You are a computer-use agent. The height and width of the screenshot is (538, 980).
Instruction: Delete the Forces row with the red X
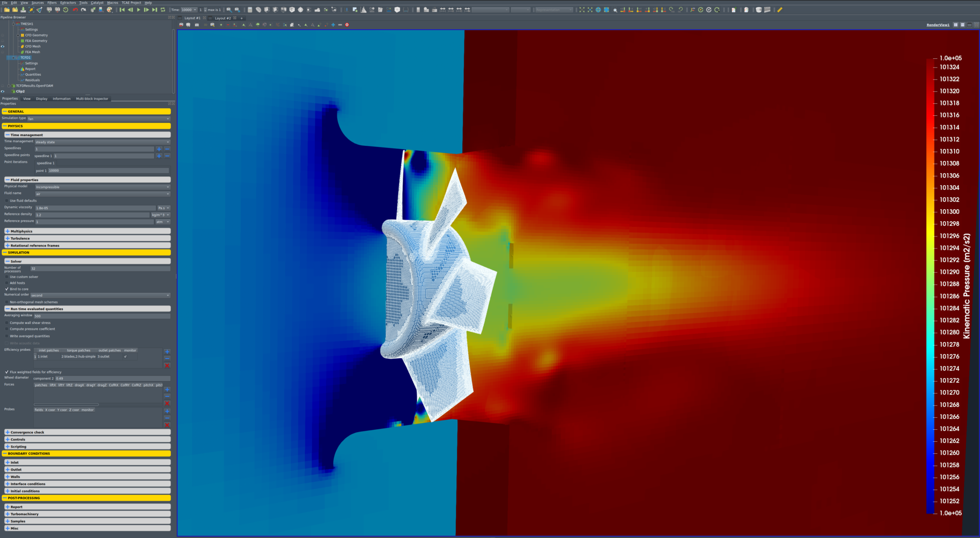click(167, 403)
